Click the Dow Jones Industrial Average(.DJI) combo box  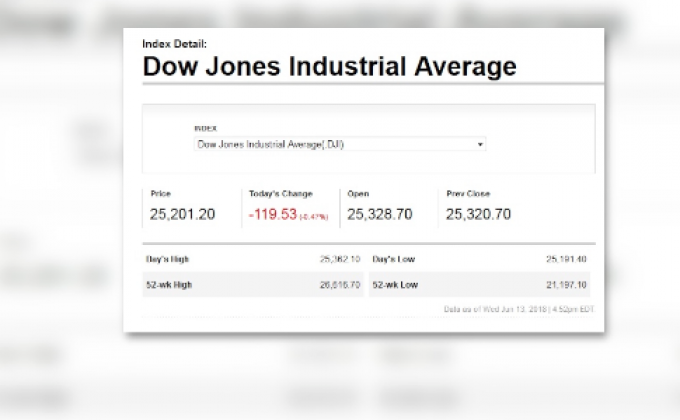338,144
